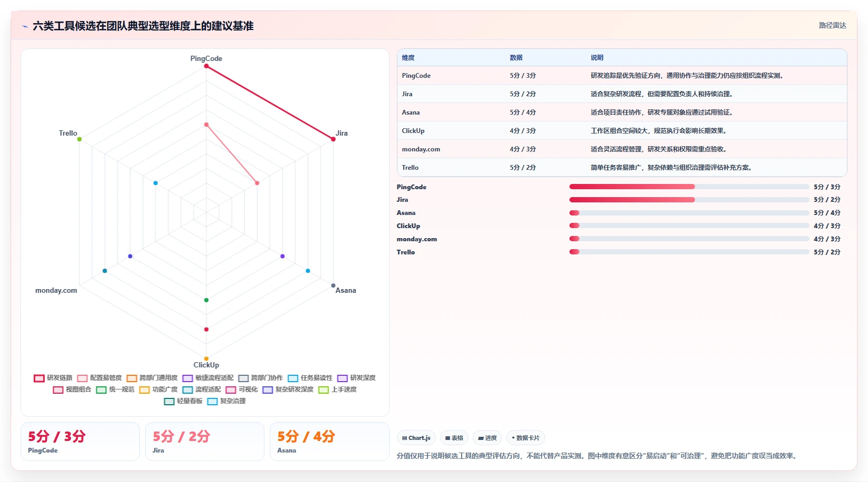The height and width of the screenshot is (482, 868).
Task: Click the green data point at the Trello vertex
Action: point(79,139)
